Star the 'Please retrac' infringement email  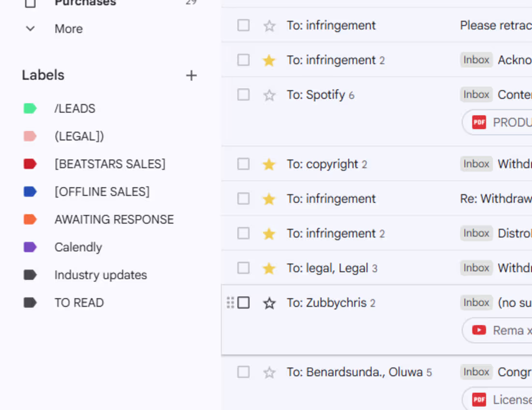[269, 26]
